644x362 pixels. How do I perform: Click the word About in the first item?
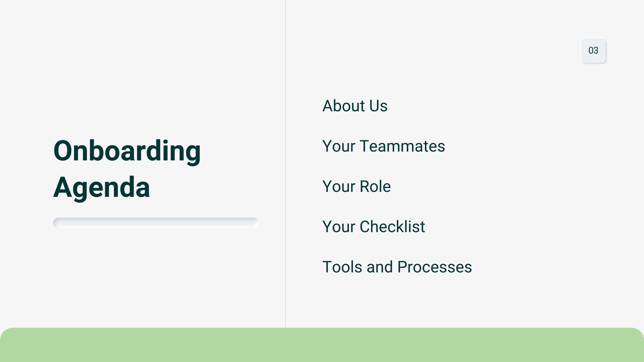344,106
